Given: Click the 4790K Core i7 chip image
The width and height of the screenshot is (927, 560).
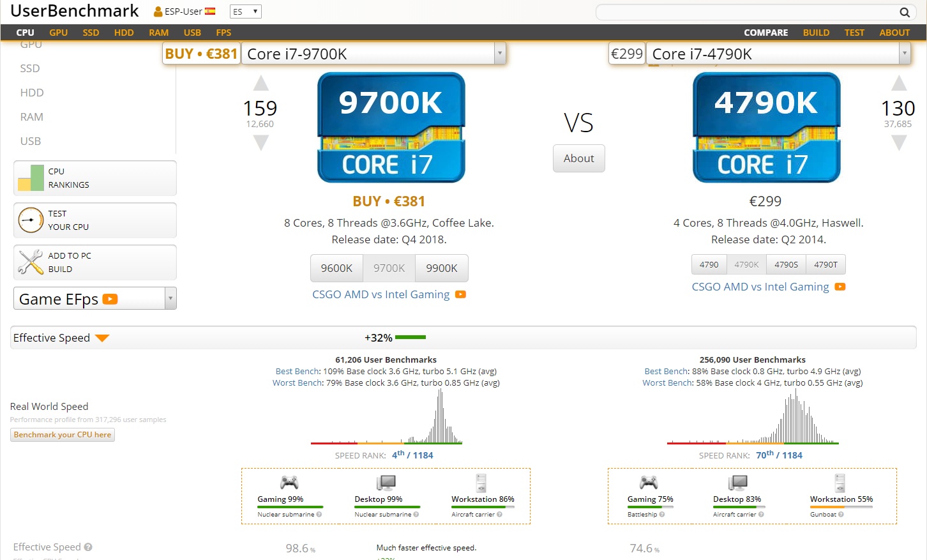Looking at the screenshot, I should pyautogui.click(x=767, y=128).
